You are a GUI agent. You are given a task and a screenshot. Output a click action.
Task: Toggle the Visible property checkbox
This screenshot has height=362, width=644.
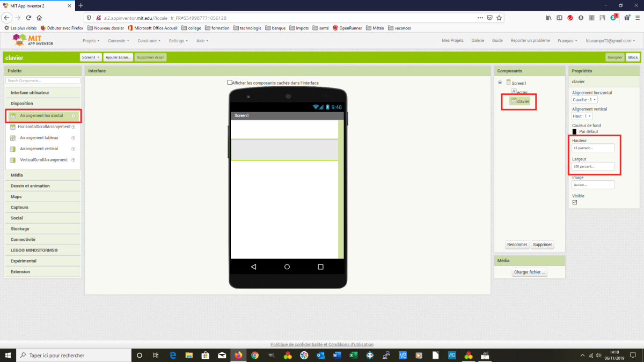pos(575,202)
